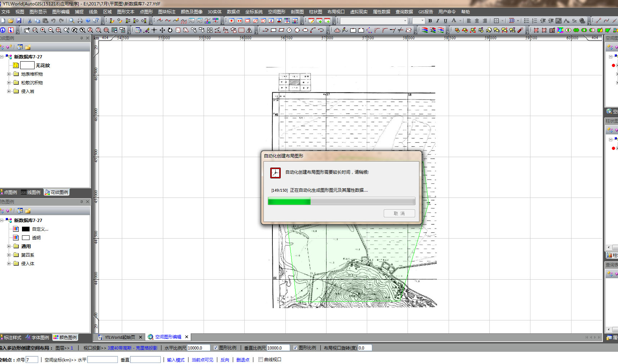618x364 pixels.
Task: Click the Underline formatting icon
Action: coord(446,21)
